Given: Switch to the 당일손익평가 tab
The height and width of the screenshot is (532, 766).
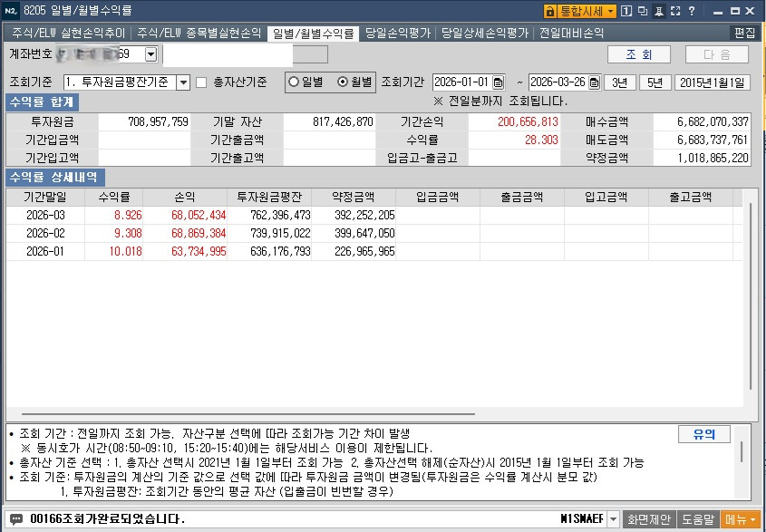Looking at the screenshot, I should 398,33.
